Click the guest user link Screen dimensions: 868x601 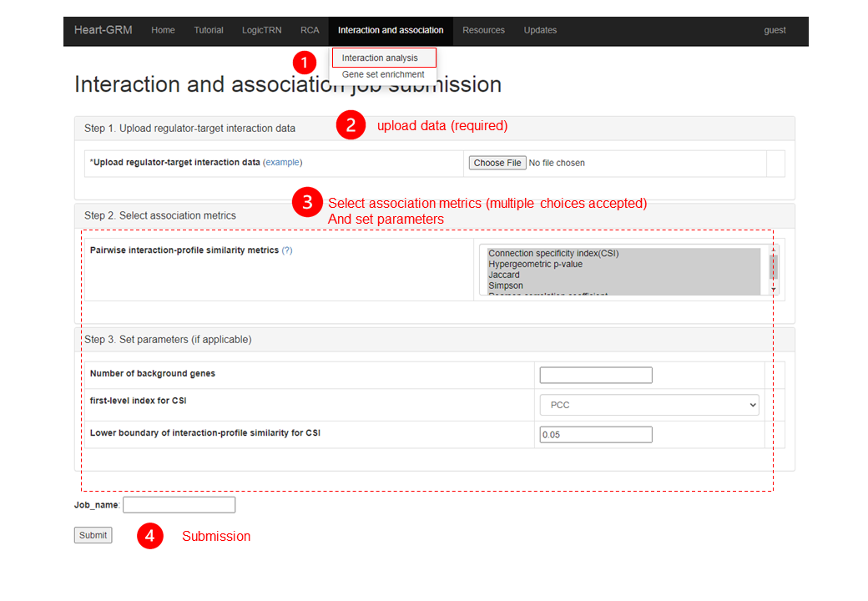(x=775, y=30)
